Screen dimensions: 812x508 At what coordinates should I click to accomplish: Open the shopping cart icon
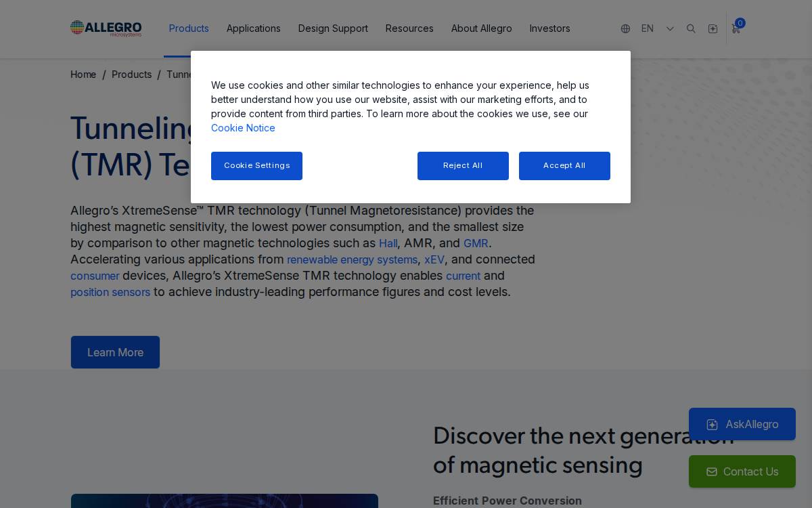[736, 29]
